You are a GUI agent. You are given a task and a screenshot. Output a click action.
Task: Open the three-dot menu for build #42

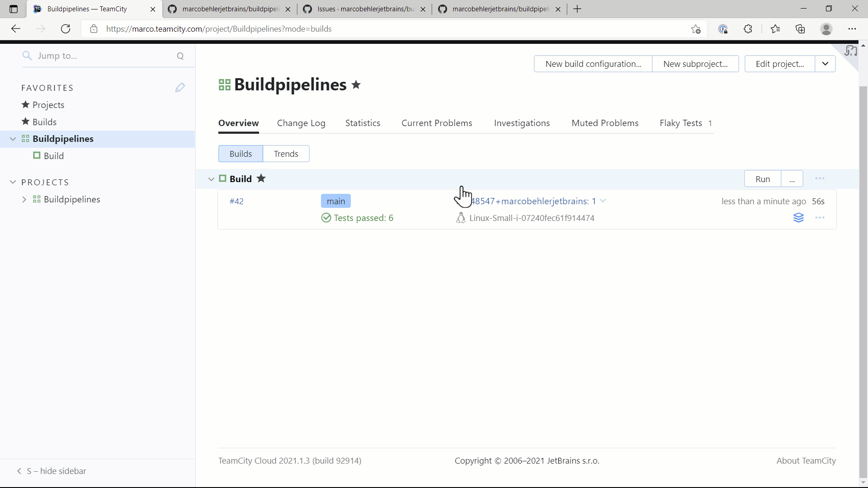pyautogui.click(x=820, y=218)
